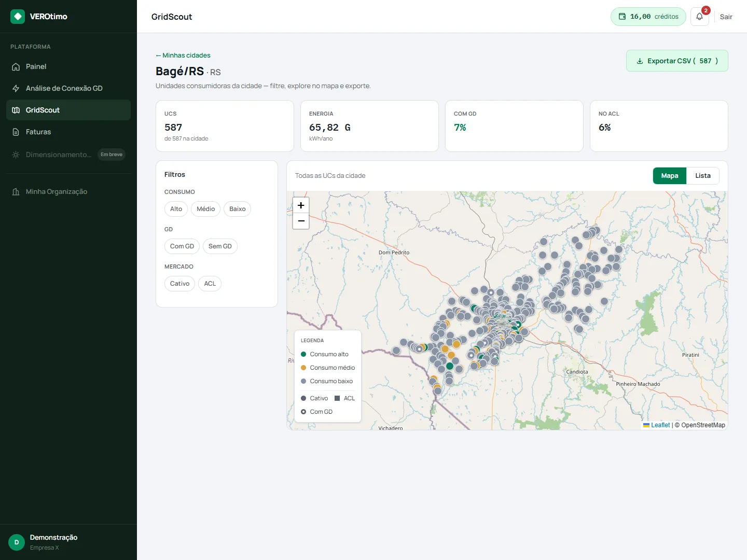
Task: Open Painel in the sidebar menu
Action: (68, 67)
